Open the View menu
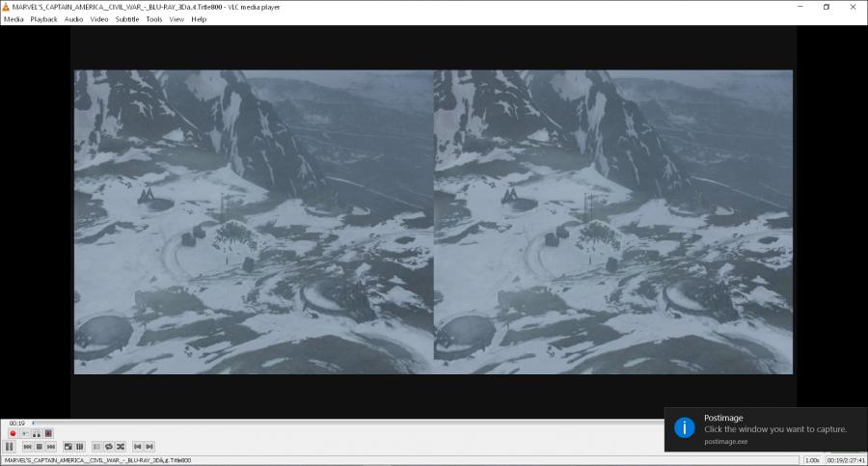868x466 pixels. 176,19
